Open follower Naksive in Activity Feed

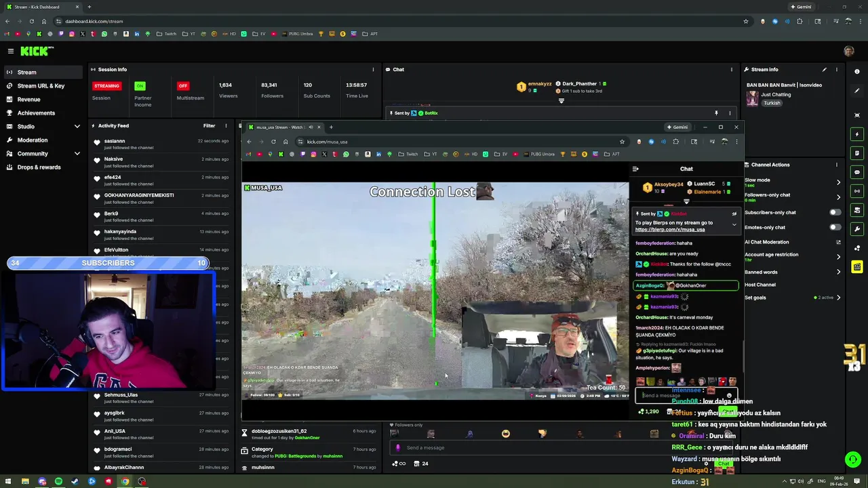point(113,159)
